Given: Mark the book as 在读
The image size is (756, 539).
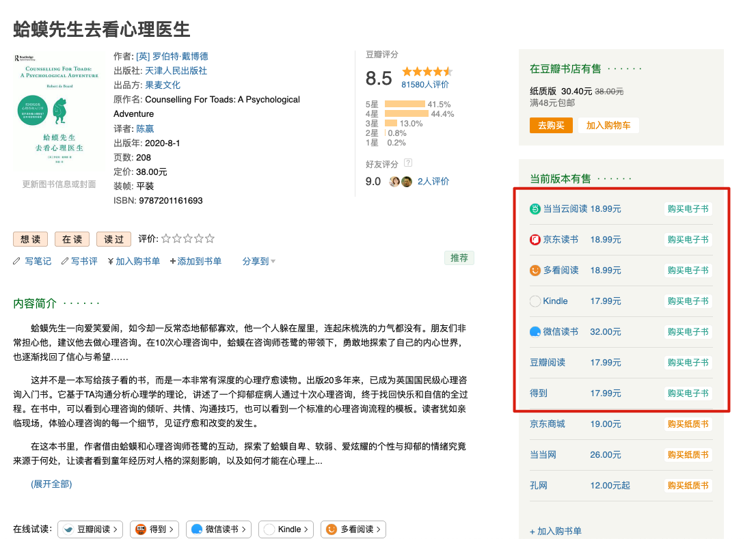Looking at the screenshot, I should coord(72,239).
